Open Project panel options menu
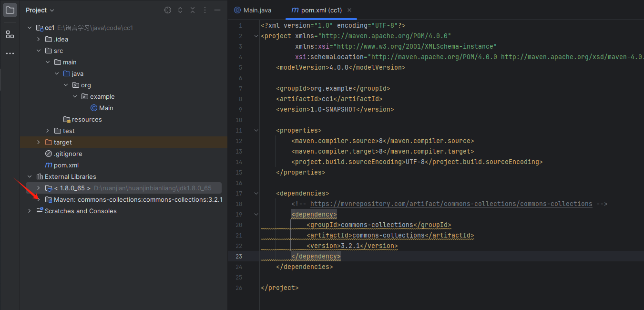Image resolution: width=644 pixels, height=310 pixels. pyautogui.click(x=205, y=10)
